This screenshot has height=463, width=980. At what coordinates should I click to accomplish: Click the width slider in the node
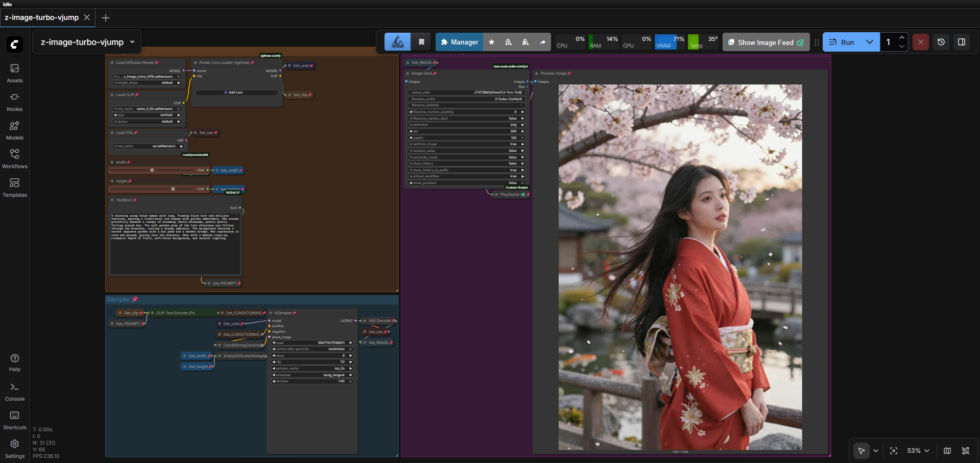(x=152, y=170)
